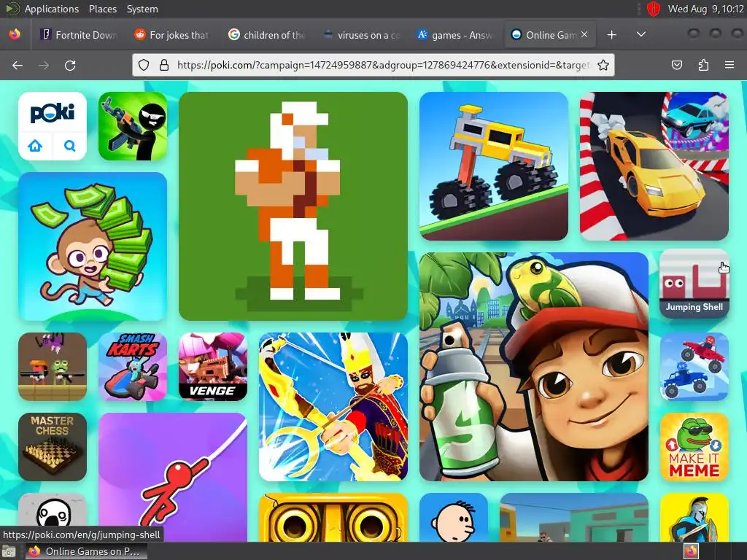Click the Firefox icon in bottom-right tray
The width and height of the screenshot is (747, 560).
tap(691, 551)
